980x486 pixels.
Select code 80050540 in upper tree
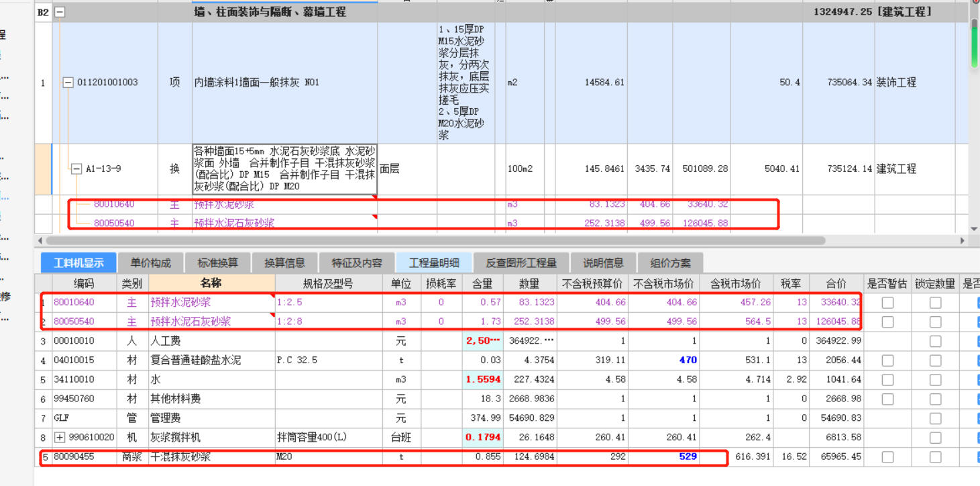point(114,223)
